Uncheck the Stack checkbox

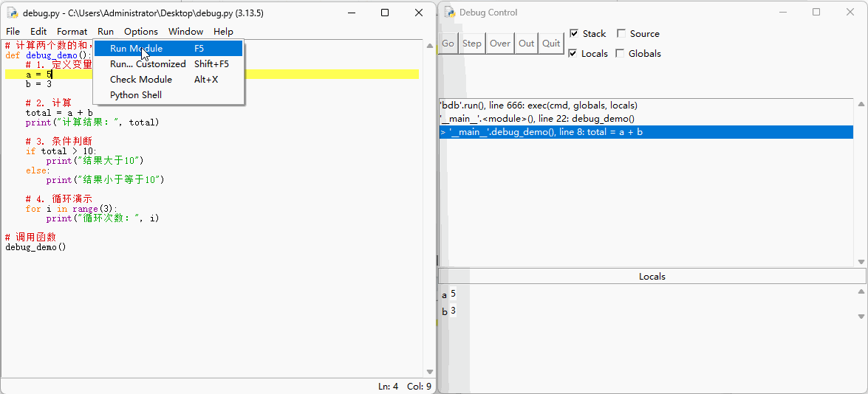pyautogui.click(x=574, y=34)
